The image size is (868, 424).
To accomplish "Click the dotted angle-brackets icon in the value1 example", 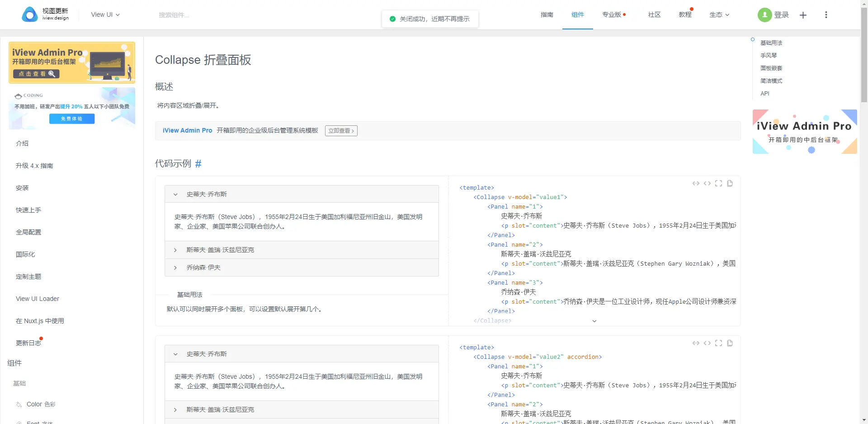I will [696, 183].
